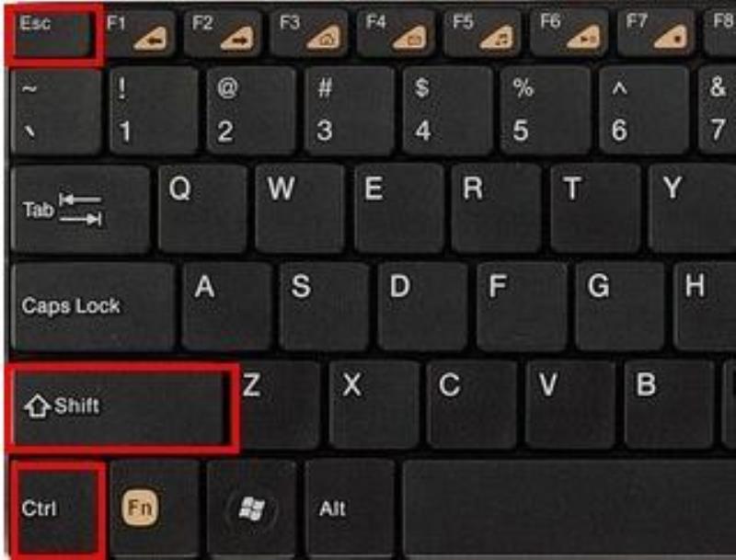Select the F5 music note key
736x560 pixels.
coord(486,33)
